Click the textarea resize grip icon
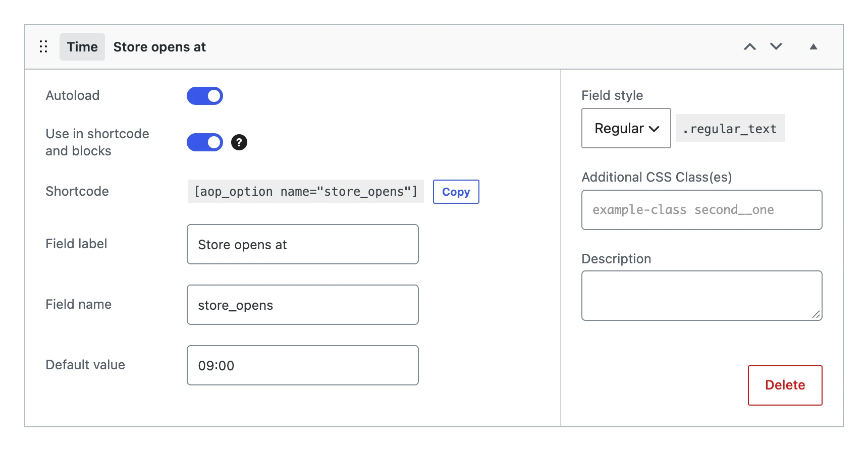Screen dimensions: 868x451 point(816,314)
